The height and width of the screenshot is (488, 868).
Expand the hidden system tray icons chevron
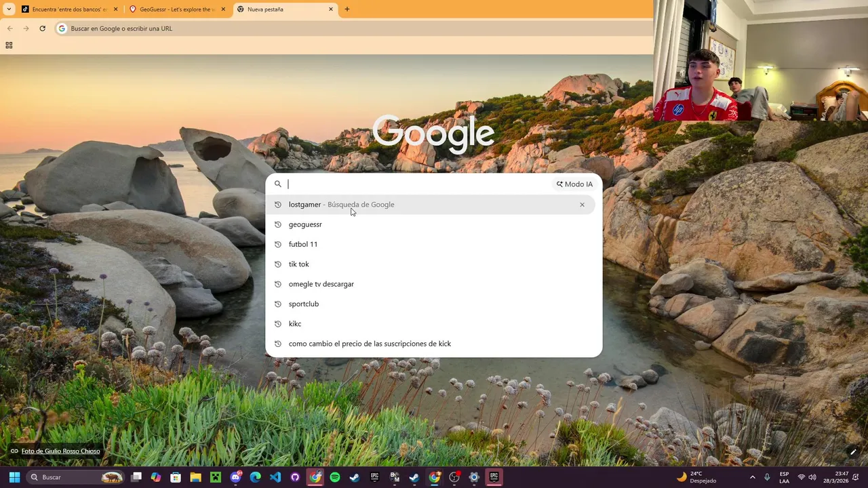(x=752, y=477)
